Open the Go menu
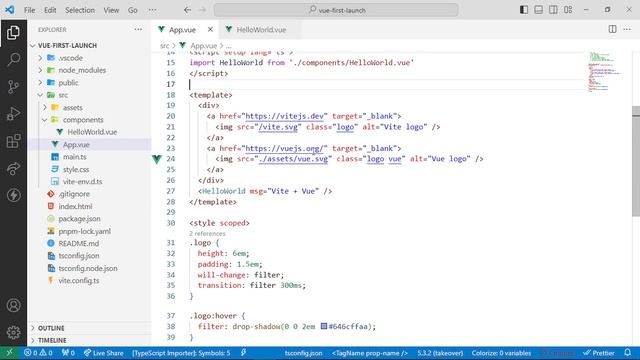This screenshot has width=640, height=360. pyautogui.click(x=133, y=10)
